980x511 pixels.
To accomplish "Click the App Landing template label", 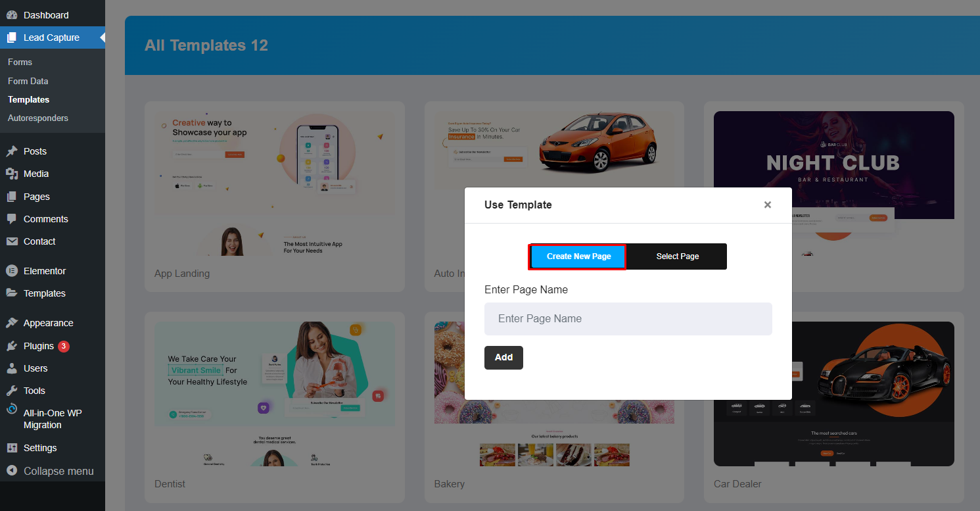I will click(x=182, y=273).
